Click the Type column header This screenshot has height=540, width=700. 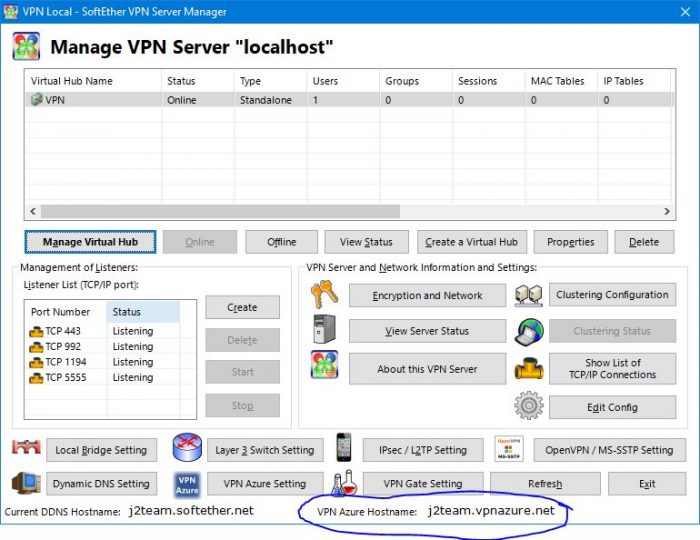coord(271,81)
